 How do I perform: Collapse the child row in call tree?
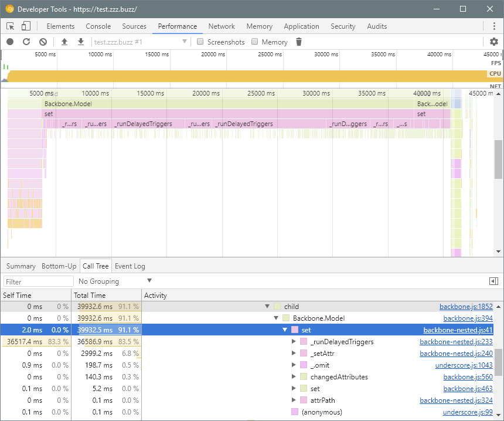click(x=267, y=307)
